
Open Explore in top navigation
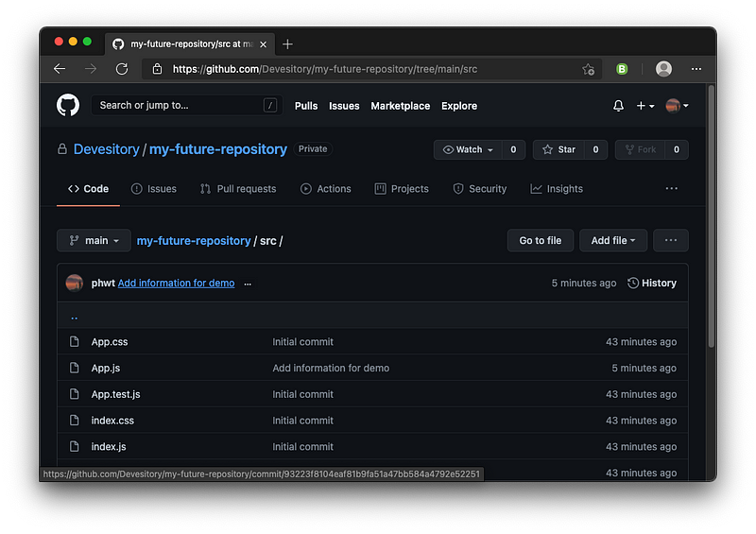tap(459, 106)
